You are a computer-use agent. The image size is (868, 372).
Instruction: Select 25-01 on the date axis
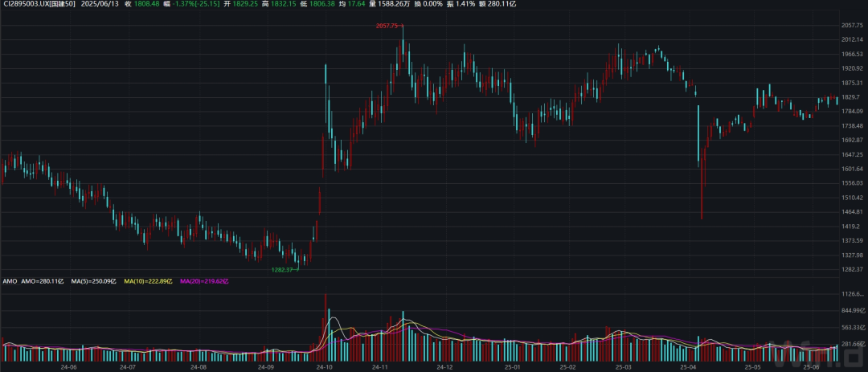pyautogui.click(x=512, y=366)
